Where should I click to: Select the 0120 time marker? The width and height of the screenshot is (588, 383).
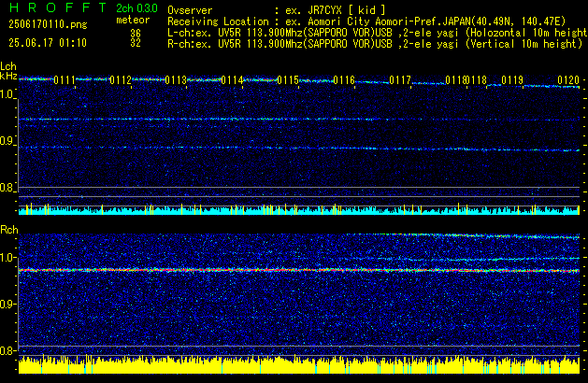[x=568, y=80]
